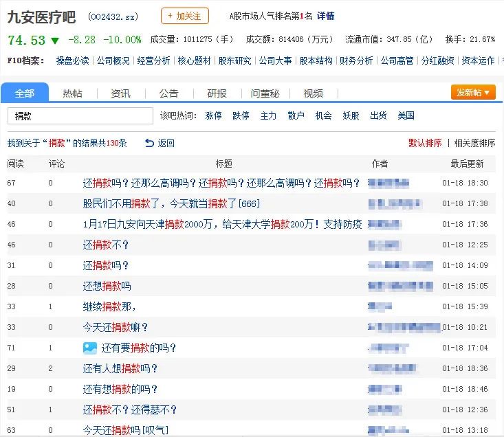Viewport: 504px width, 437px height.
Task: Click the image icon in 还有要捐款的吗 post
Action: pos(89,348)
